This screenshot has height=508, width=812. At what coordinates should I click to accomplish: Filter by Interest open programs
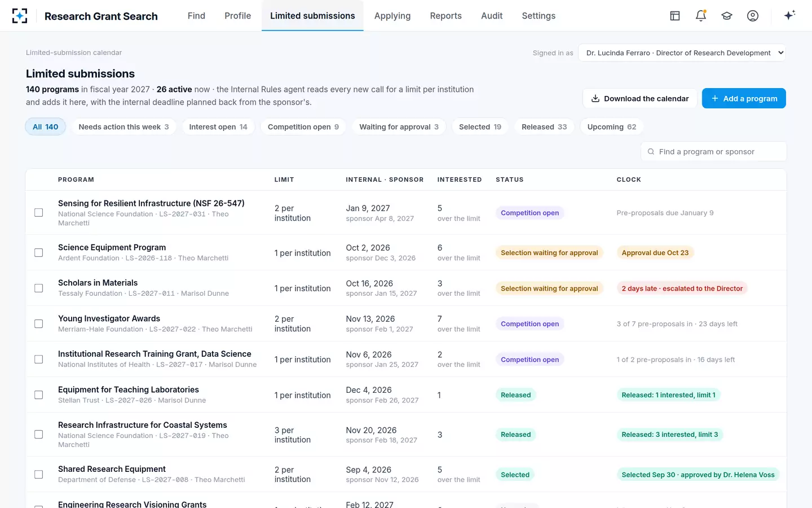click(218, 127)
